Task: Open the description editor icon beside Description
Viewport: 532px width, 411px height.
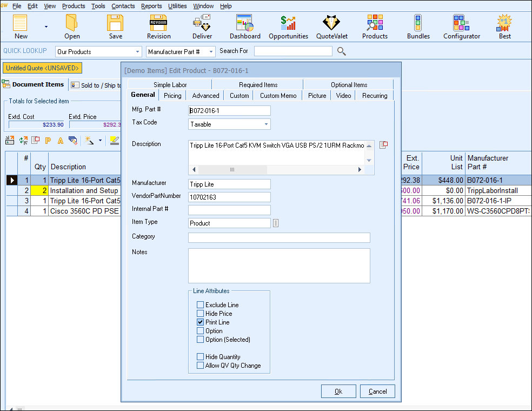Action: tap(383, 144)
